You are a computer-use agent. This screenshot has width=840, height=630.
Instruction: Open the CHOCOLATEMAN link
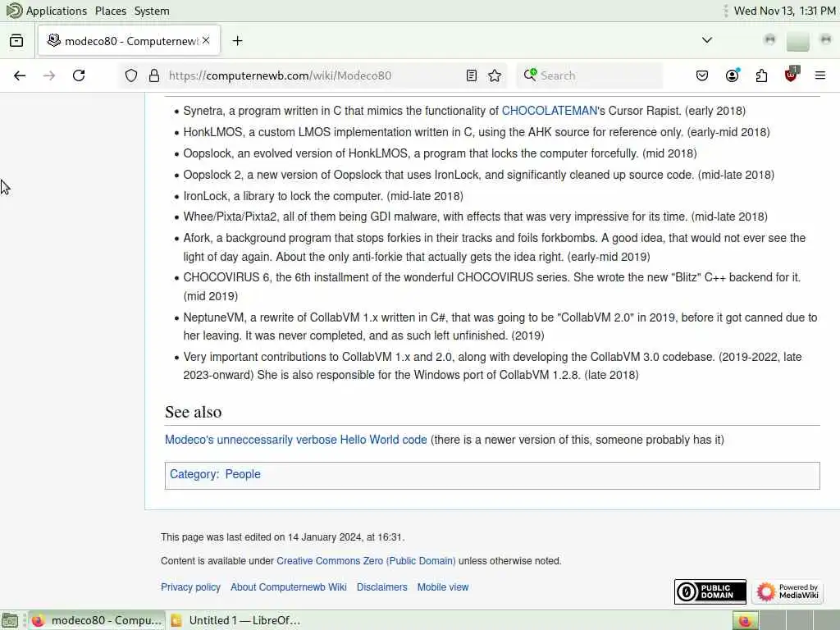[549, 111]
